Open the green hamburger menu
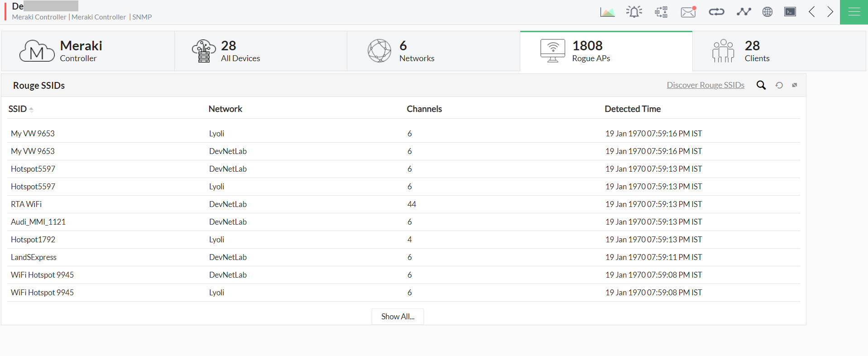Viewport: 868px width, 356px height. [x=854, y=12]
